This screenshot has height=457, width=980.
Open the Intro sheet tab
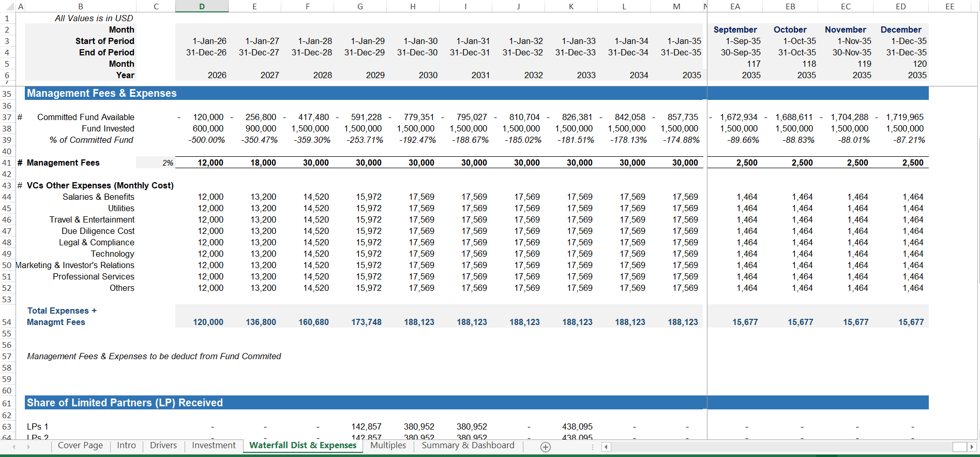[126, 446]
